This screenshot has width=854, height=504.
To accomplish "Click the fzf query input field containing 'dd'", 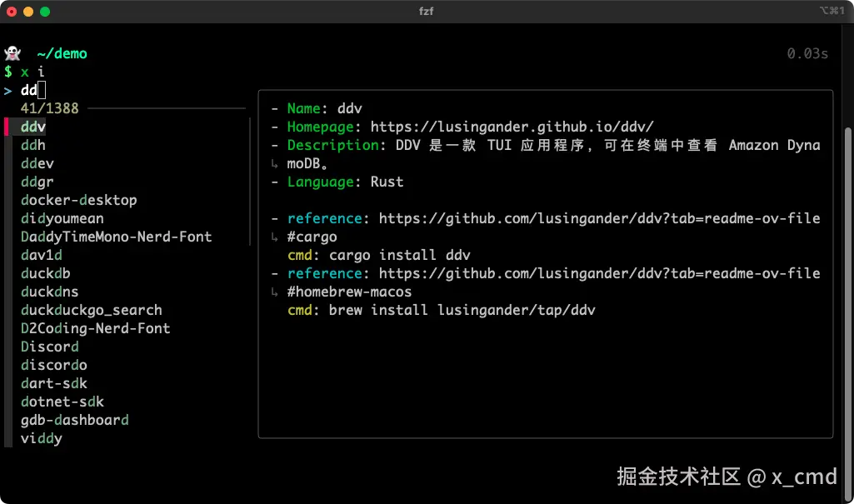I will click(33, 90).
